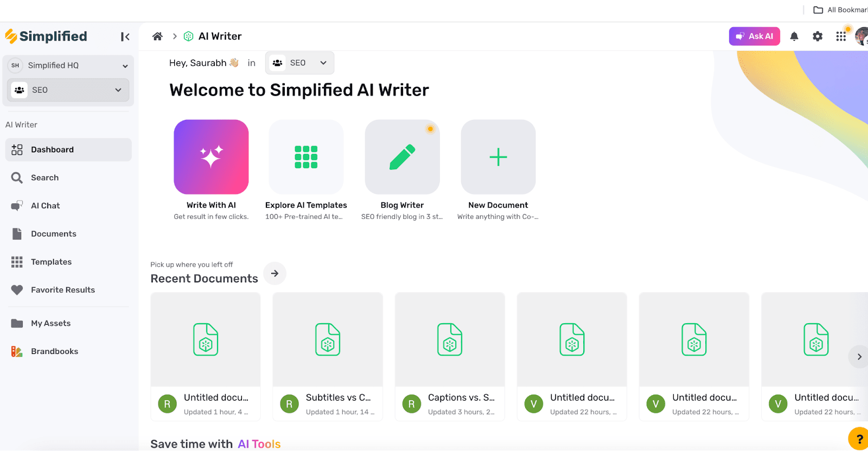Open notifications bell
Screen dimensions: 868x451
coord(794,36)
